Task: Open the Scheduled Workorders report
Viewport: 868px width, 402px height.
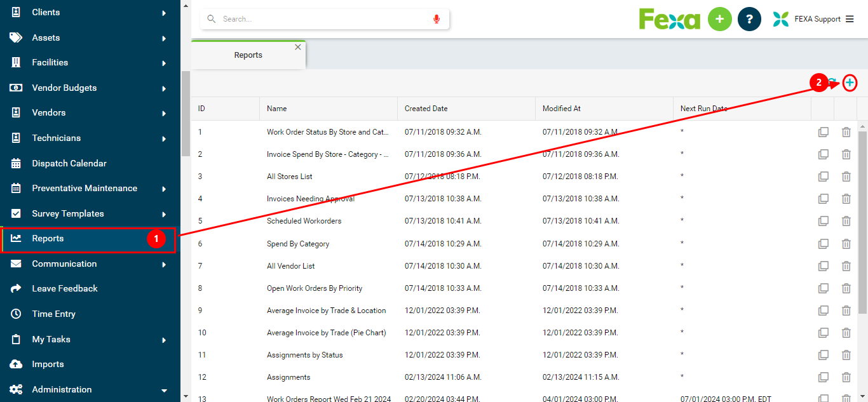Action: coord(304,221)
